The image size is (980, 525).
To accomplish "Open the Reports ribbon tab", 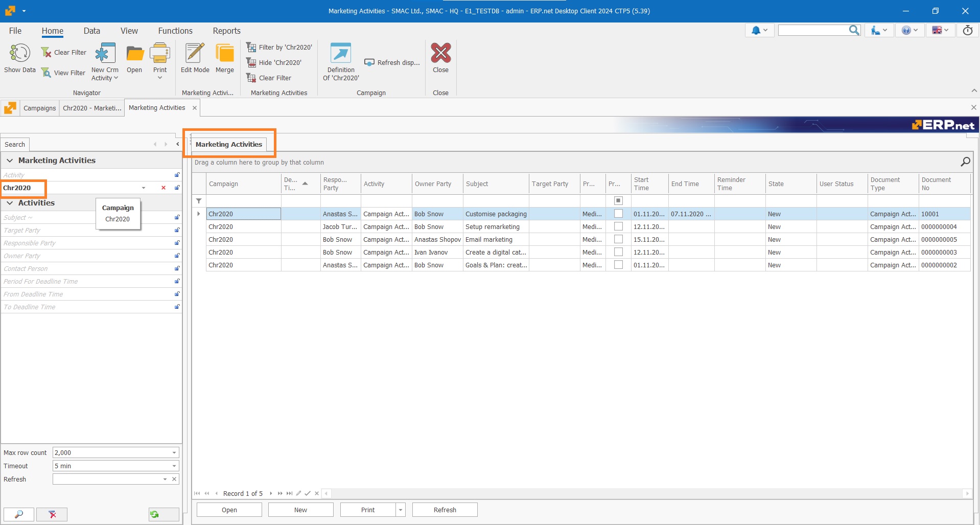I will pyautogui.click(x=226, y=31).
